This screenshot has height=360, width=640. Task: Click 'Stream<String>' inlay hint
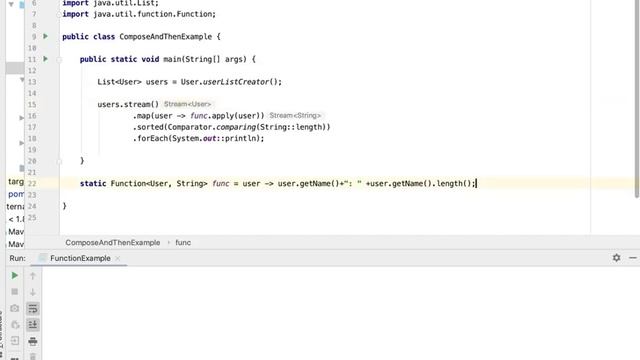point(295,116)
